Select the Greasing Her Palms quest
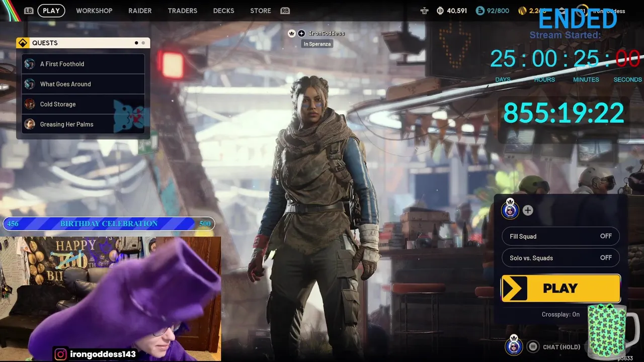Image resolution: width=644 pixels, height=362 pixels. click(x=83, y=124)
